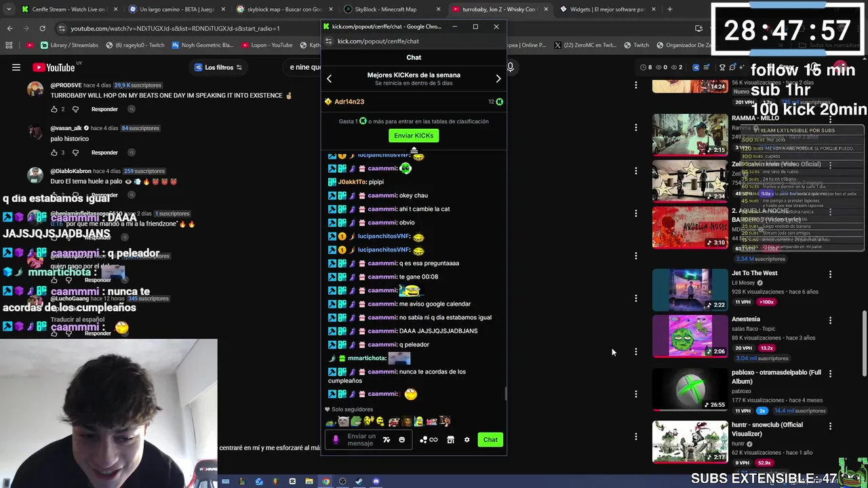
Task: Click the green Enviar KICKs button
Action: [414, 136]
